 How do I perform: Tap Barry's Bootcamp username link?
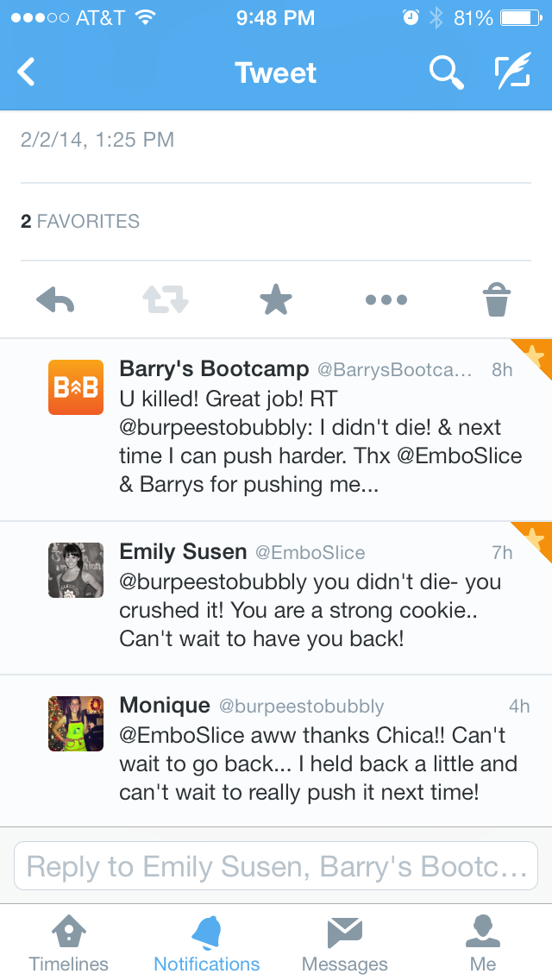pos(214,369)
